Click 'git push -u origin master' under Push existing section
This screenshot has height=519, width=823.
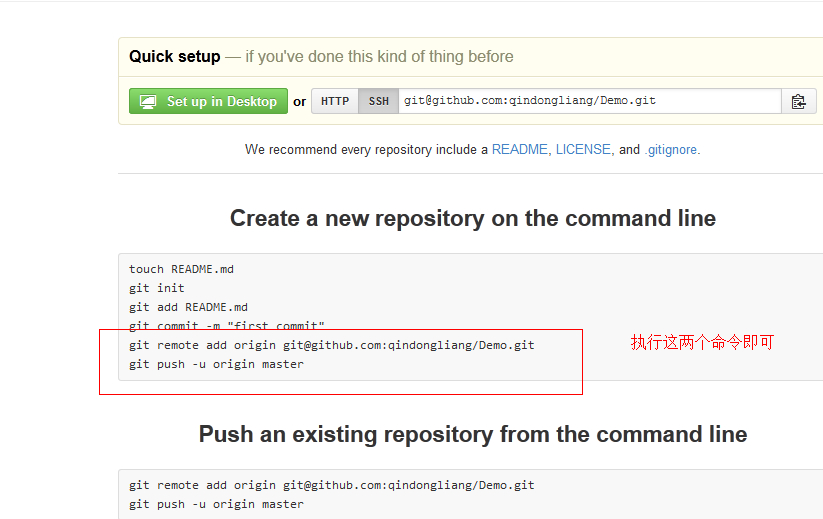216,504
